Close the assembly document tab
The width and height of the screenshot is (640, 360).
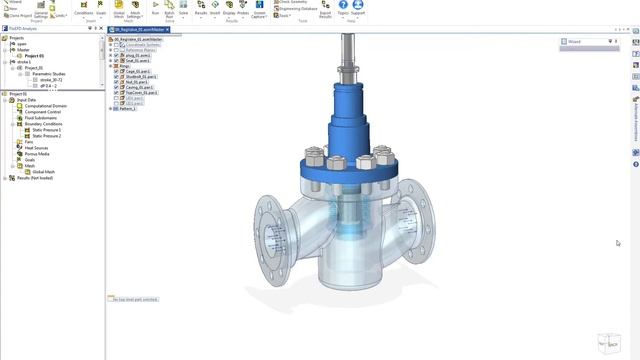click(x=167, y=29)
